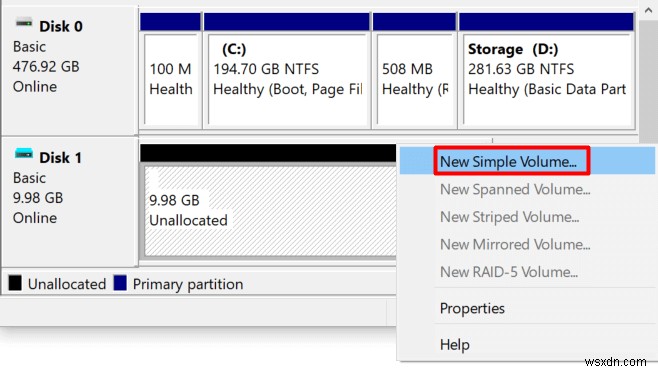The width and height of the screenshot is (658, 372).
Task: Click the 9.98 GB size under Disk 1
Action: coord(38,198)
